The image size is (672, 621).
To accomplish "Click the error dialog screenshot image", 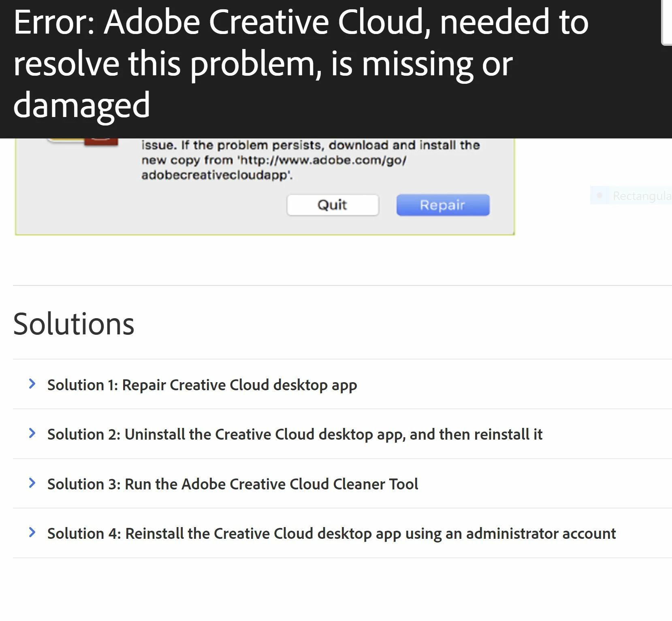I will point(265,187).
